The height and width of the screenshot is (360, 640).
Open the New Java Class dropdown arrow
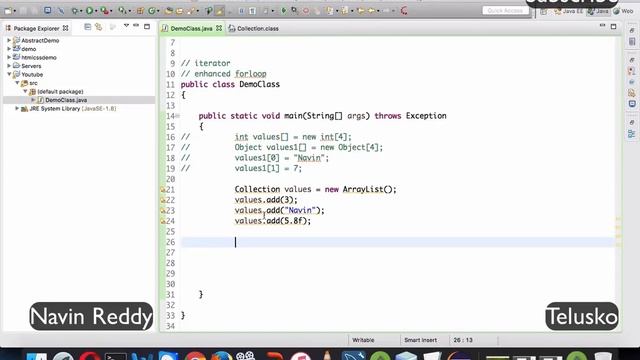pos(158,11)
